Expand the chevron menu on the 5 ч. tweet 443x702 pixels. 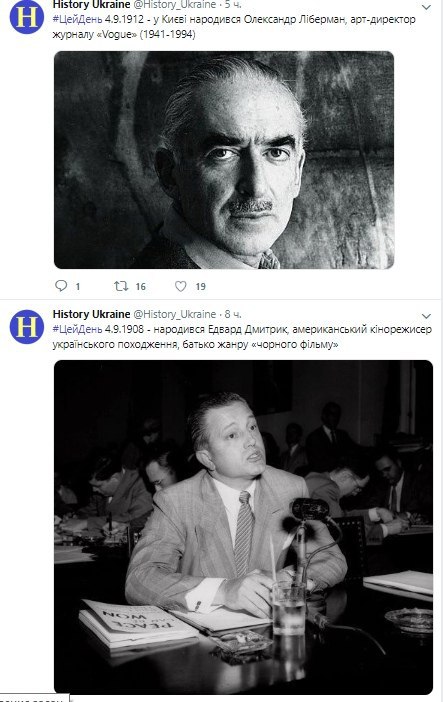point(426,7)
